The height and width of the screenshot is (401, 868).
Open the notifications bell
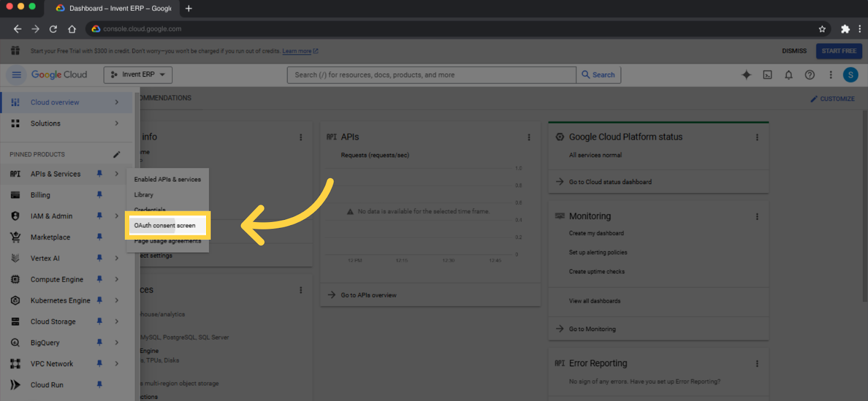789,75
